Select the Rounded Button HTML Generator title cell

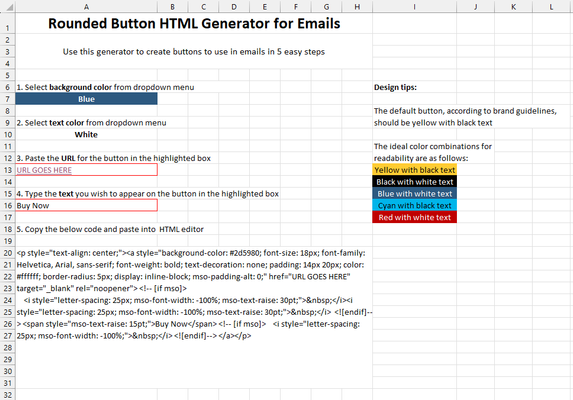[x=194, y=23]
